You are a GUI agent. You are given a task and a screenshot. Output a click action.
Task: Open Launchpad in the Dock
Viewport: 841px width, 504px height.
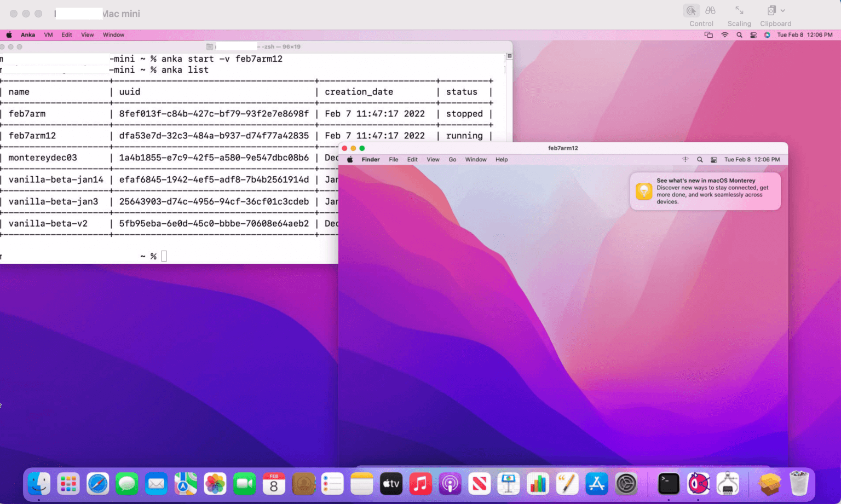68,484
